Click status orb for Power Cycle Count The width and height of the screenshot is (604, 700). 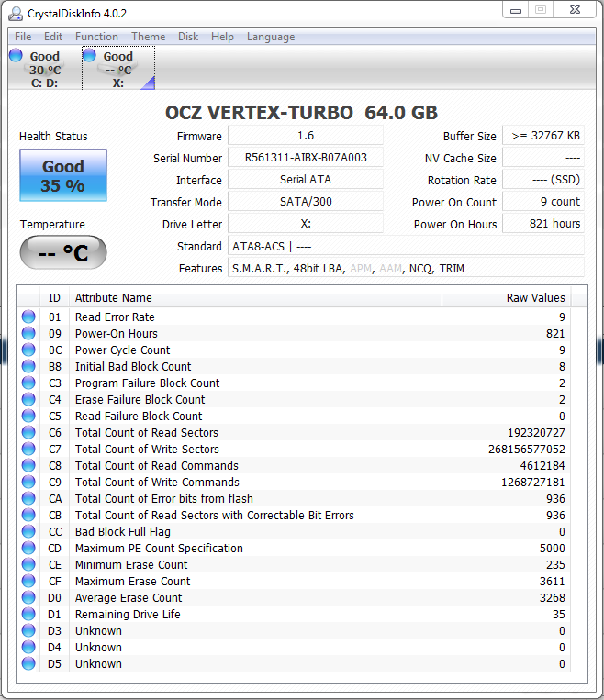click(28, 350)
